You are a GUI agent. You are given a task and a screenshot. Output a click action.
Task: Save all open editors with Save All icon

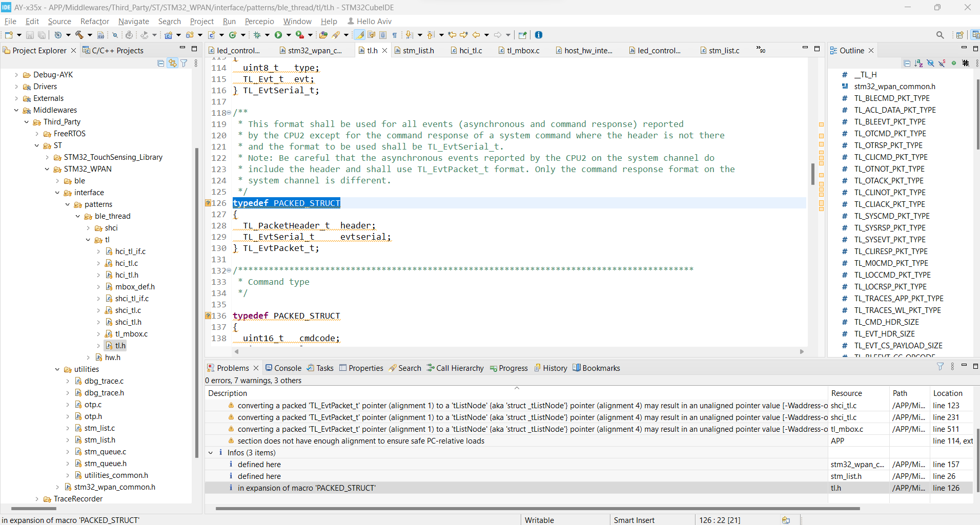pyautogui.click(x=42, y=35)
